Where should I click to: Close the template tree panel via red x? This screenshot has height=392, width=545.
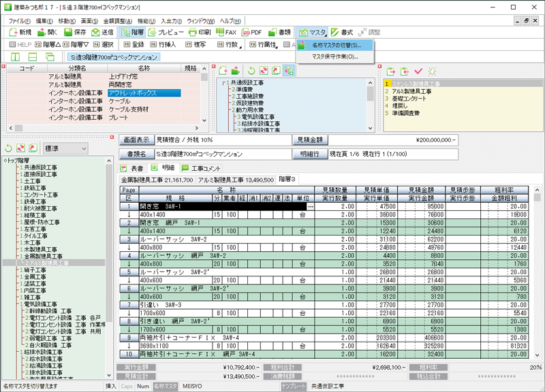pos(213,66)
